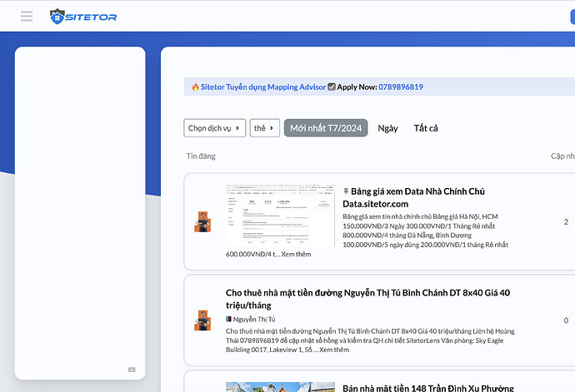Call phone number 0789896819 in banner
The width and height of the screenshot is (575, 392).
[x=401, y=87]
